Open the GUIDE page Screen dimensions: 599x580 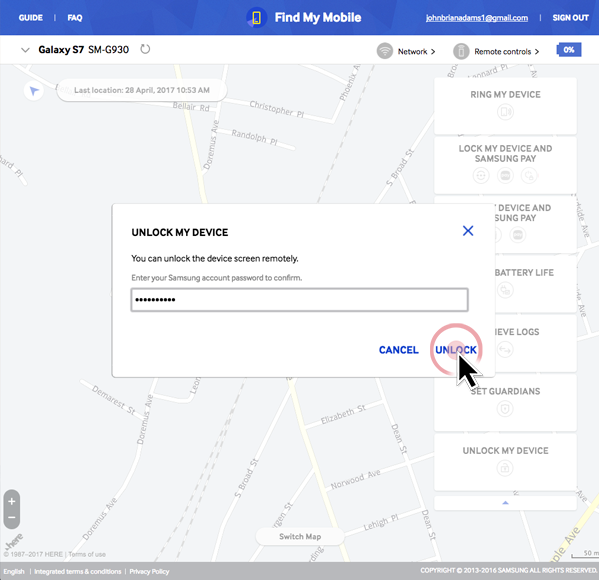pyautogui.click(x=31, y=18)
